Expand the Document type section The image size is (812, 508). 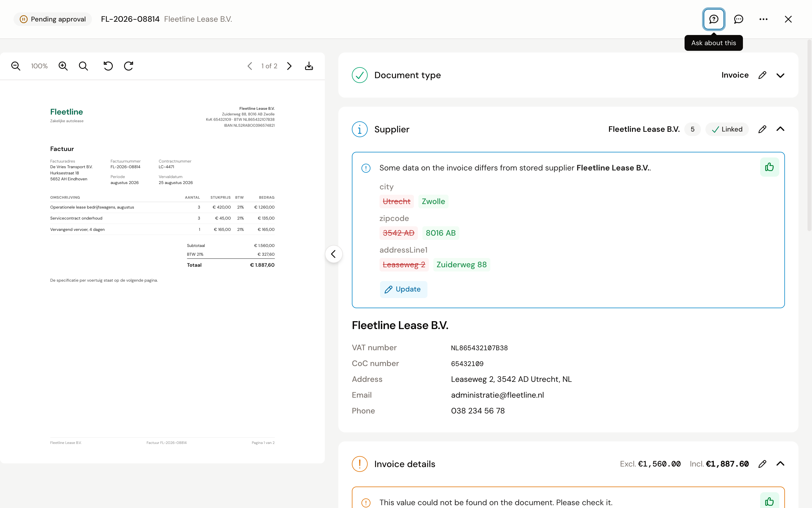coord(780,75)
